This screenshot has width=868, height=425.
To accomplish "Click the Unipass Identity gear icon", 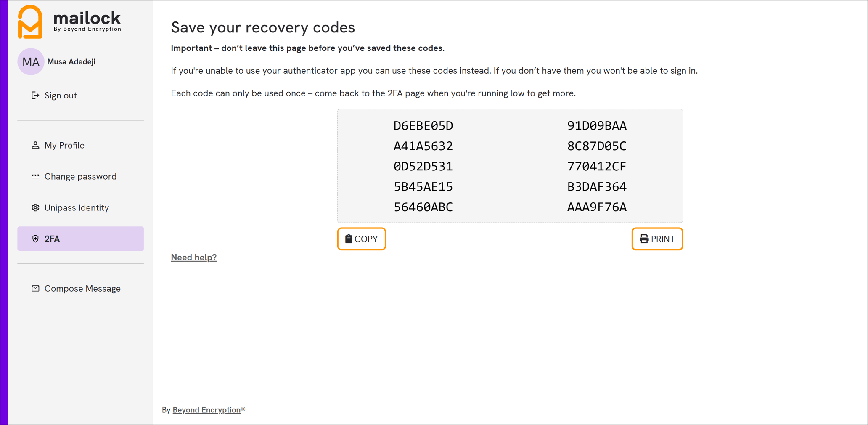I will pos(35,207).
